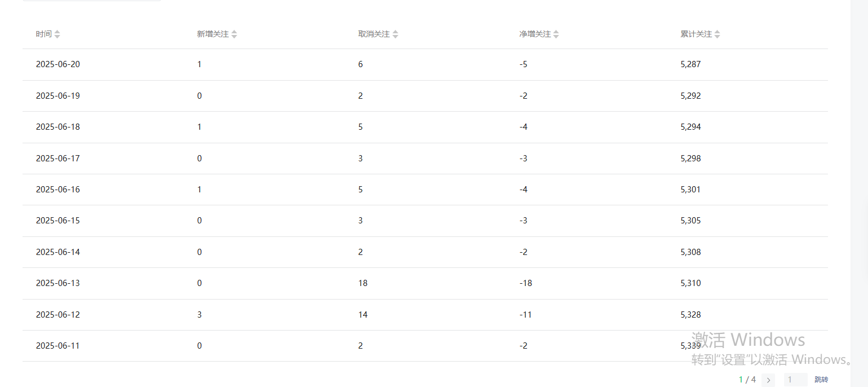
Task: Click the current page indicator 1 / 4
Action: 747,380
